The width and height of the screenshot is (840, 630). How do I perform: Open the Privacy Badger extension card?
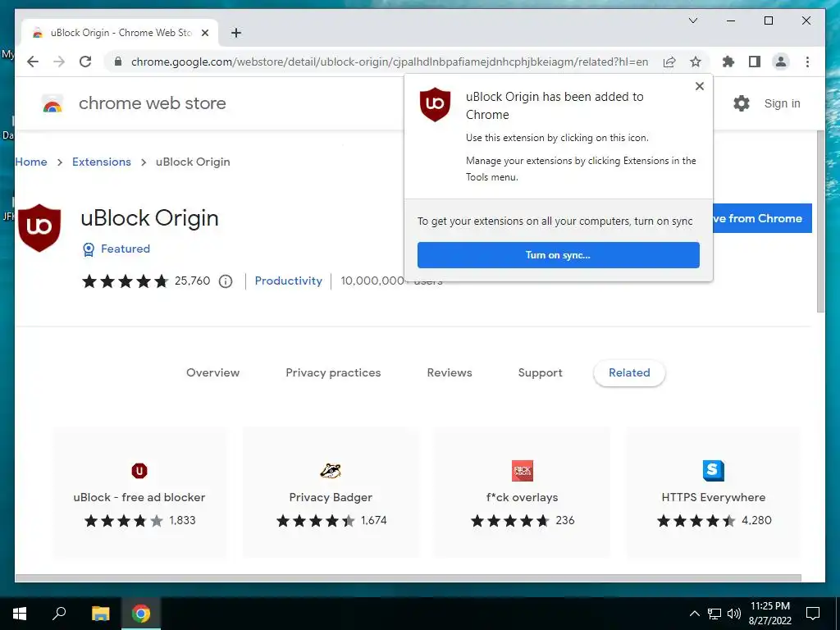click(x=331, y=493)
